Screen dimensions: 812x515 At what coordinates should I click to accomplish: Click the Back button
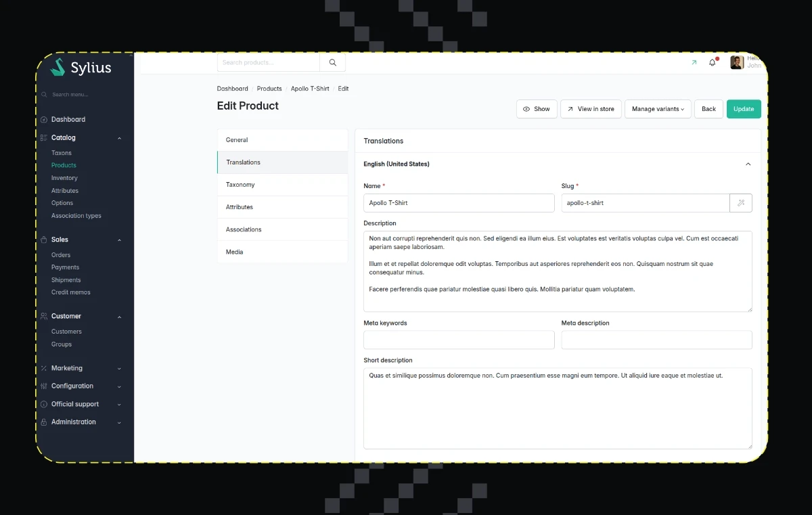pyautogui.click(x=708, y=109)
